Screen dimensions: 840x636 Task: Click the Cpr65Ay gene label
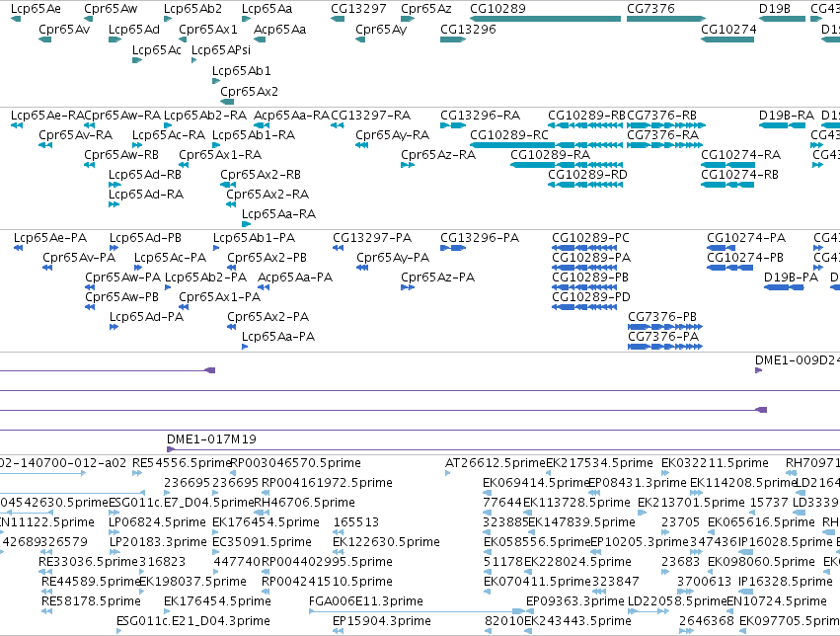381,30
